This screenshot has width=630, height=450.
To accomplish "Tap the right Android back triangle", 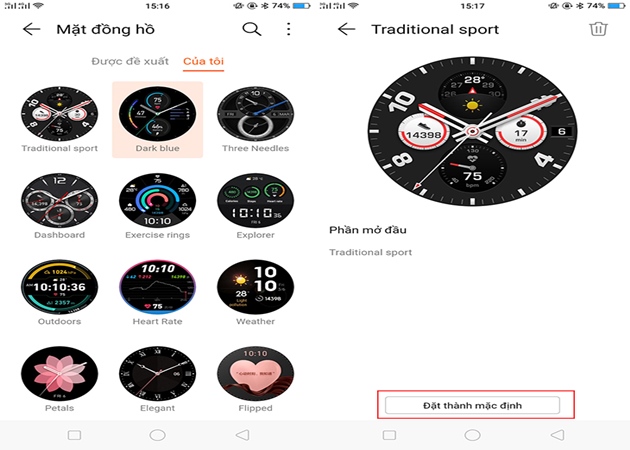I will click(557, 435).
